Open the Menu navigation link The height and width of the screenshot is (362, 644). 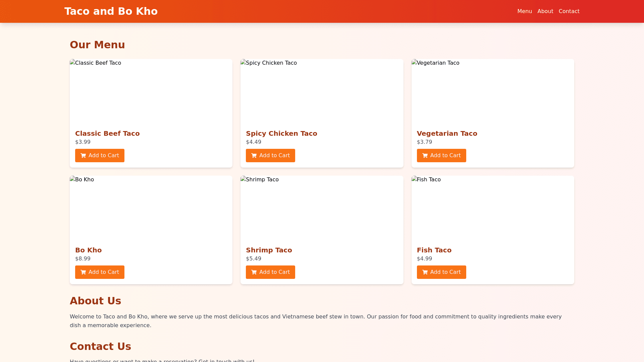point(524,11)
